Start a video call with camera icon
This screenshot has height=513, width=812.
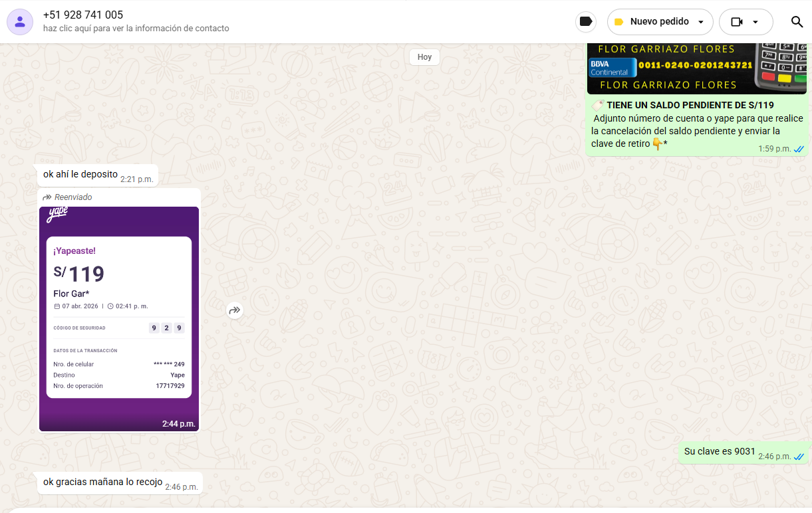point(736,22)
